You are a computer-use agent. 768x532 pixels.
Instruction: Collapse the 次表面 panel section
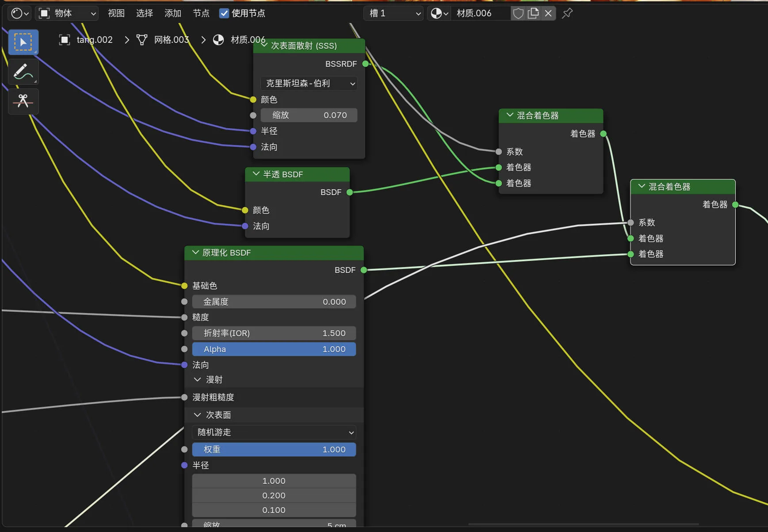[197, 415]
